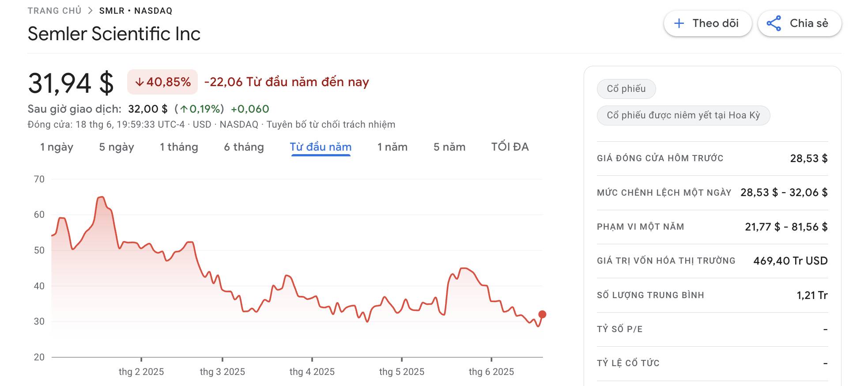868x386 pixels.
Task: Click MỨC CHÊNH LỆCH MỘT NGÀY label
Action: pyautogui.click(x=664, y=193)
